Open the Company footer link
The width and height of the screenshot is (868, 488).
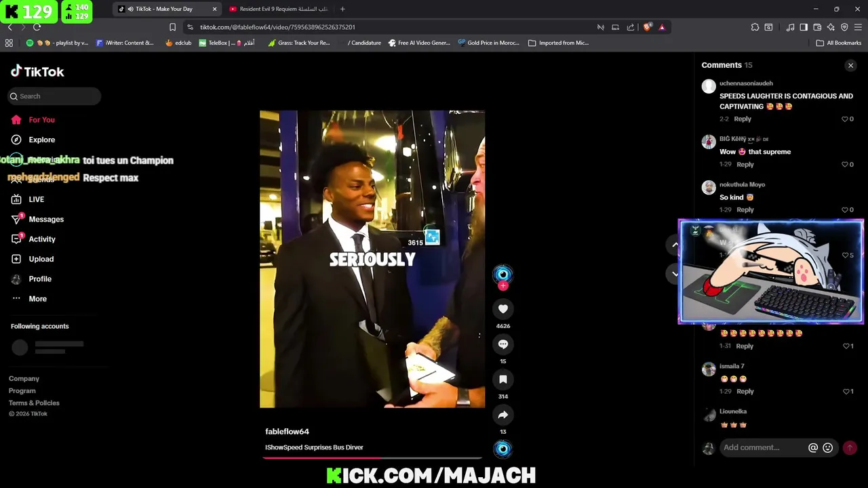[x=24, y=379]
